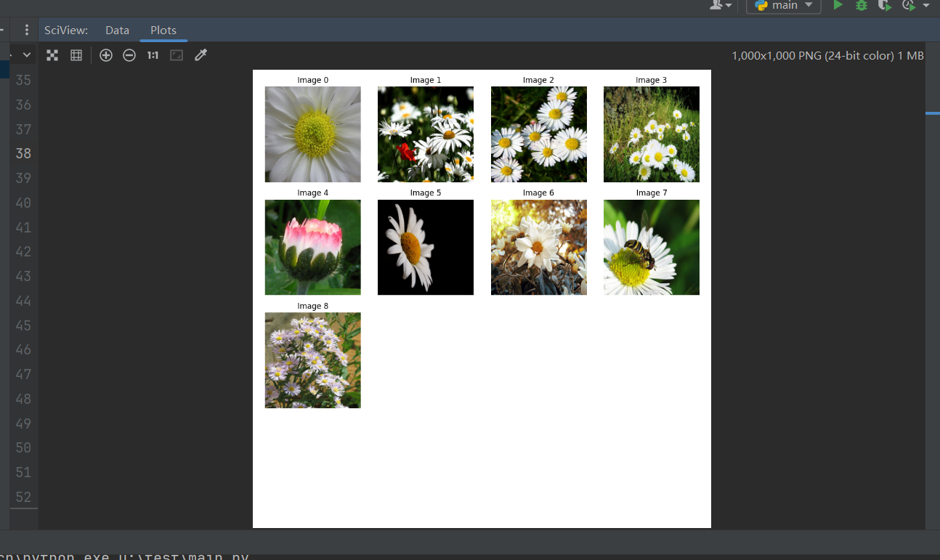Image resolution: width=940 pixels, height=560 pixels.
Task: Open the main run configuration dropdown
Action: [x=784, y=6]
